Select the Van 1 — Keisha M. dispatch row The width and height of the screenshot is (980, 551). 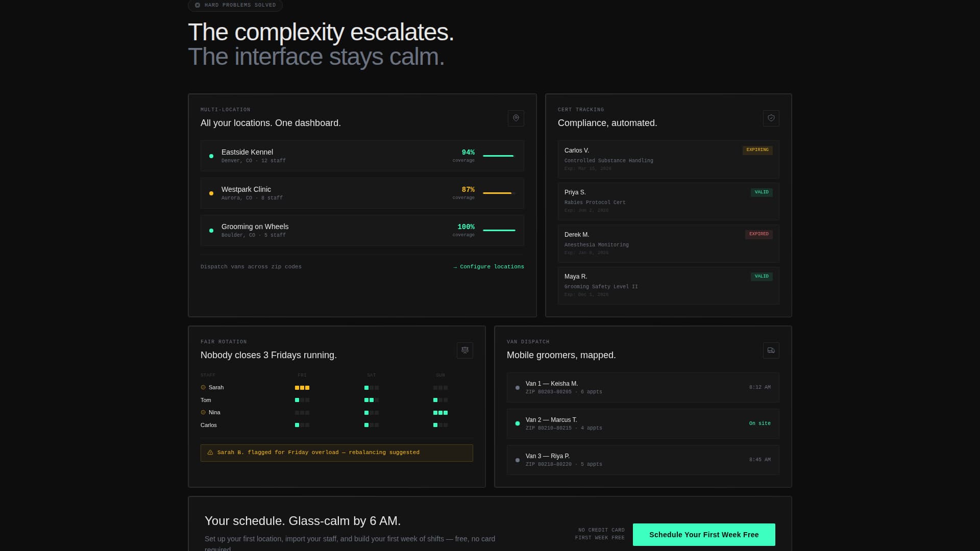coord(643,388)
